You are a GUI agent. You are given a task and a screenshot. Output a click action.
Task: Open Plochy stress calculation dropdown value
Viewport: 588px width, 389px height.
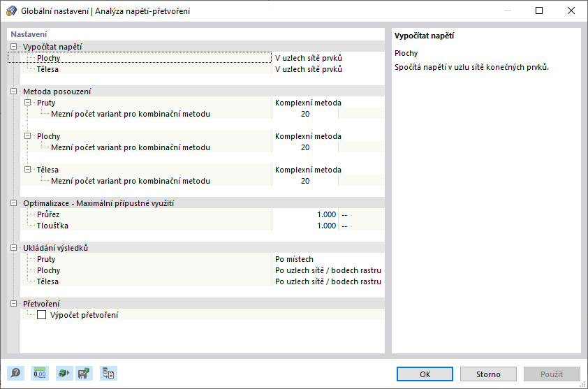pyautogui.click(x=327, y=58)
